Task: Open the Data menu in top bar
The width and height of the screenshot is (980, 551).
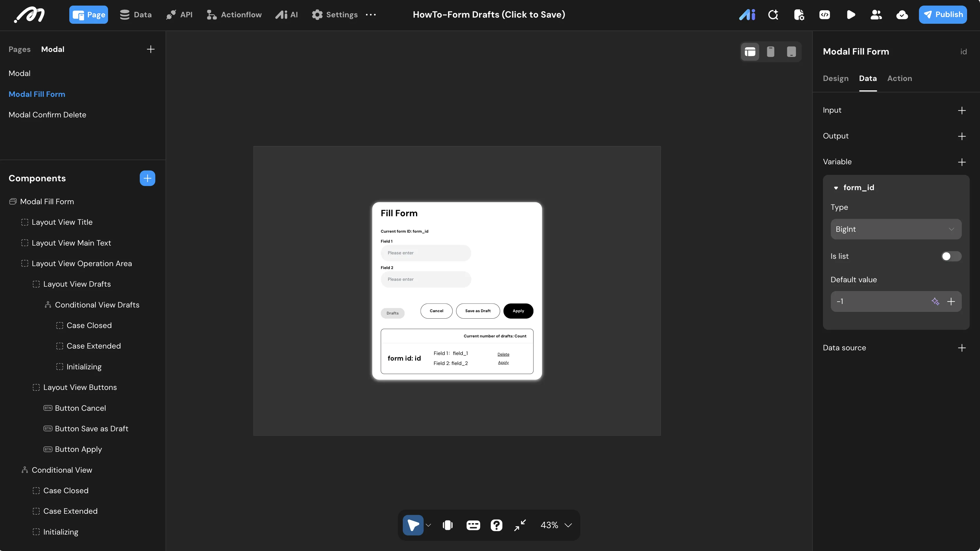Action: [x=135, y=15]
